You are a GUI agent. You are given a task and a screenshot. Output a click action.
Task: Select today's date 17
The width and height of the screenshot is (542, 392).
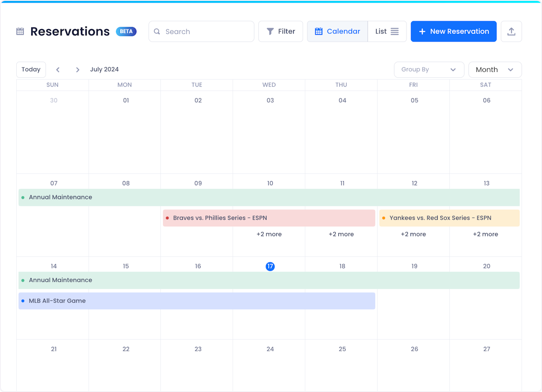pos(270,266)
